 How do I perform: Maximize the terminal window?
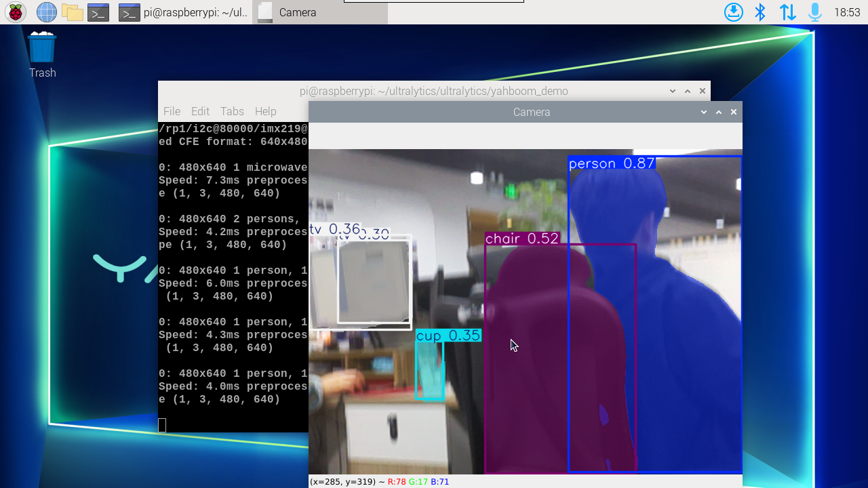pyautogui.click(x=688, y=91)
